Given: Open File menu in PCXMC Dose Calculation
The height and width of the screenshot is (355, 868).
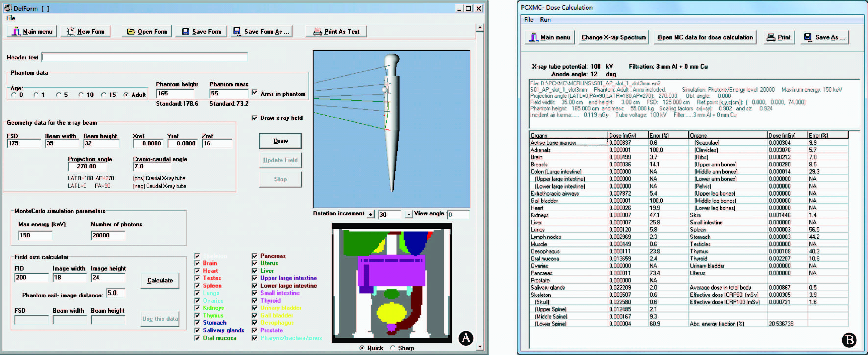Looking at the screenshot, I should coord(529,20).
